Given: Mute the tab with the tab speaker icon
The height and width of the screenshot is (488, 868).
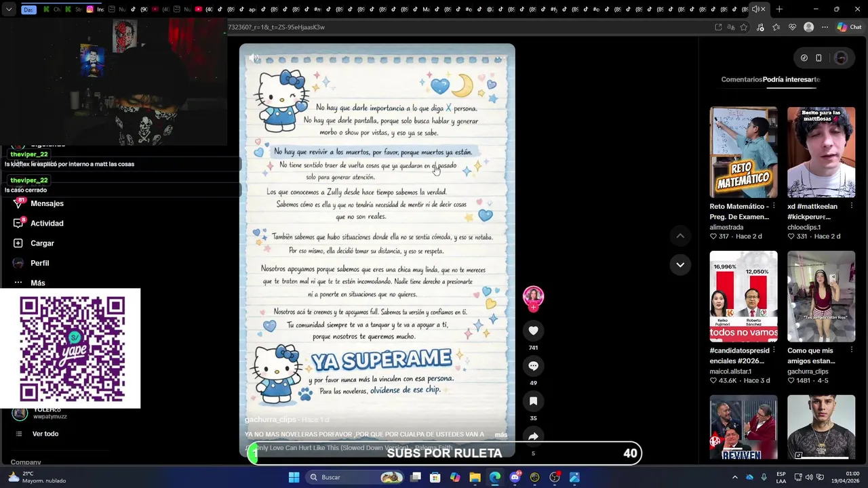Looking at the screenshot, I should (755, 9).
